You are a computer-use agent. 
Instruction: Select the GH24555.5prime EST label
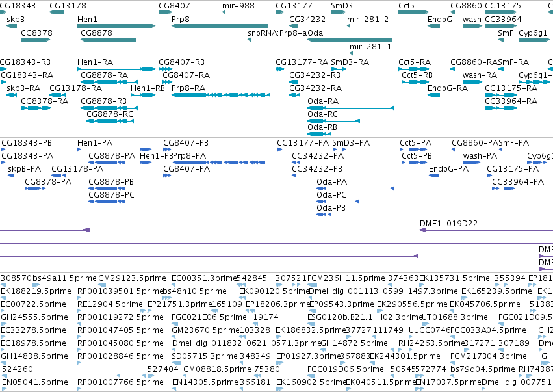tap(34, 317)
